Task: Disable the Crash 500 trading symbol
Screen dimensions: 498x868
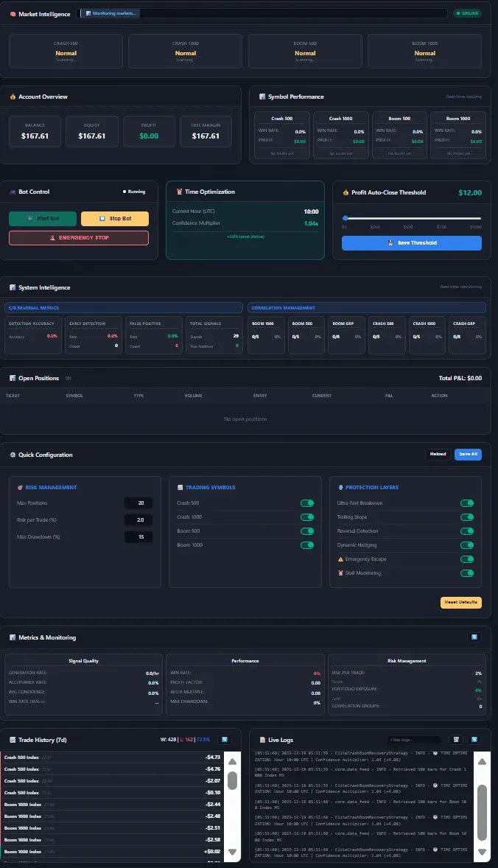Action: 307,503
